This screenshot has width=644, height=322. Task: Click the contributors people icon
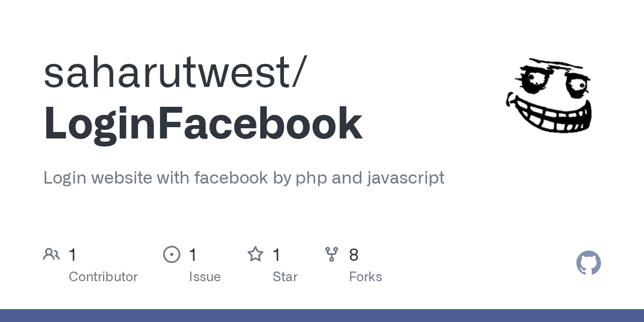pos(52,254)
